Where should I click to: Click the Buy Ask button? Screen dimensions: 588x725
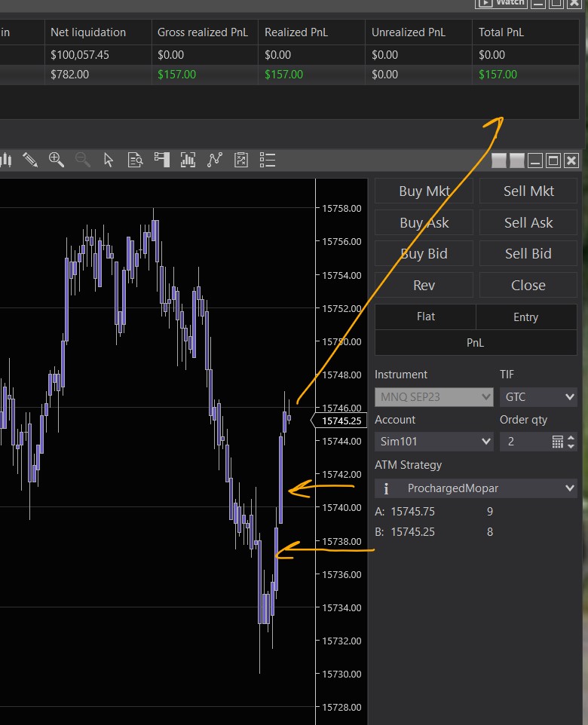(424, 222)
